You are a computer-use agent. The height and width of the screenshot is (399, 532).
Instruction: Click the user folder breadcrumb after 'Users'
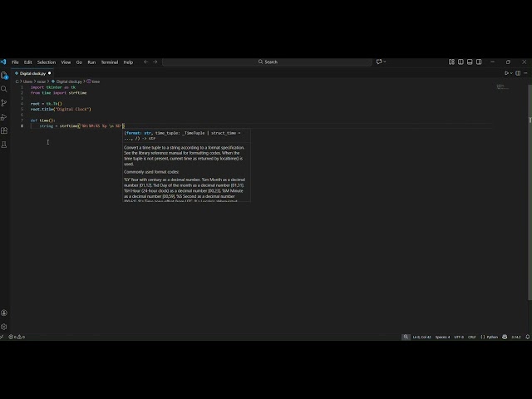pyautogui.click(x=42, y=81)
